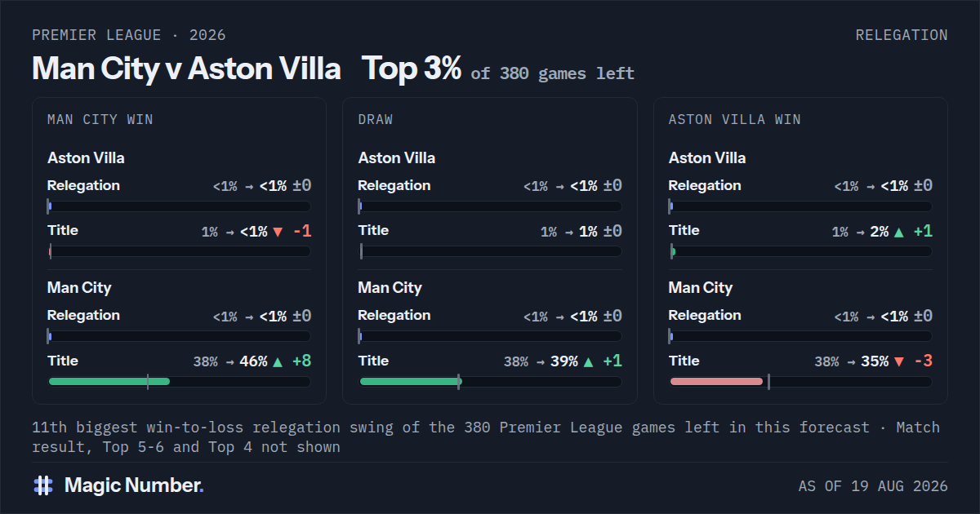Click the Top 3% ranking text
This screenshot has height=514, width=980.
[x=412, y=69]
